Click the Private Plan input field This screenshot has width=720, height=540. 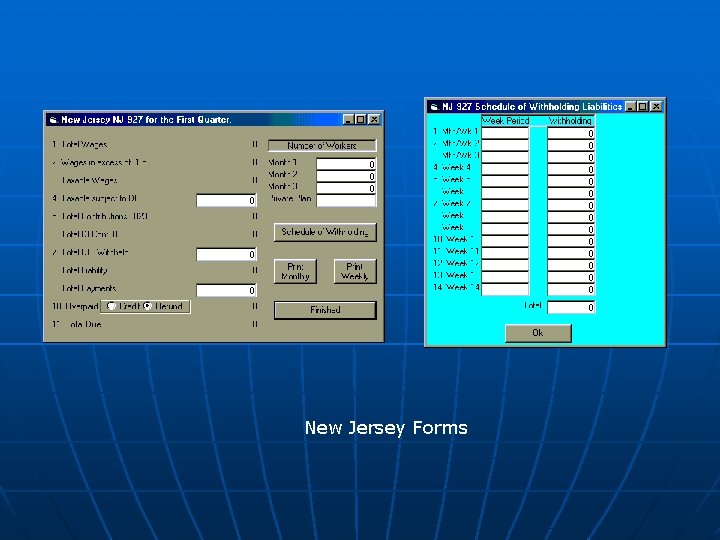click(x=346, y=200)
